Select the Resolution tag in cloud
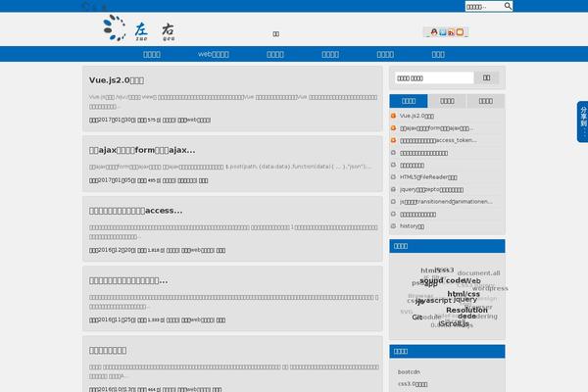Image resolution: width=588 pixels, height=392 pixels. pyautogui.click(x=466, y=311)
